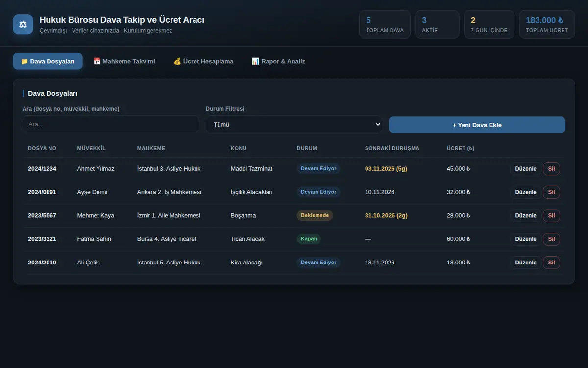588x368 pixels.
Task: Add a case with Yeni Dava Ekle
Action: pyautogui.click(x=477, y=125)
